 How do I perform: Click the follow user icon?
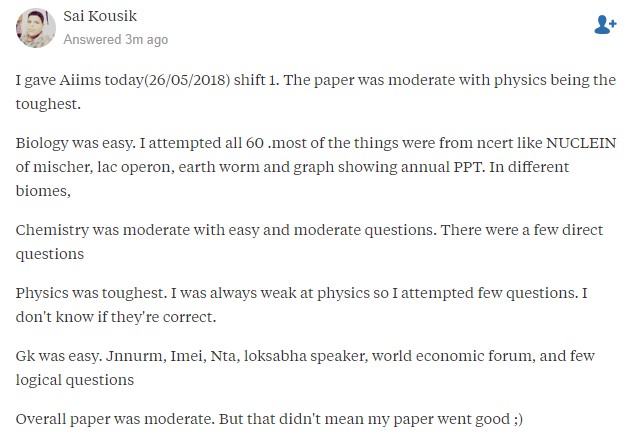point(605,25)
